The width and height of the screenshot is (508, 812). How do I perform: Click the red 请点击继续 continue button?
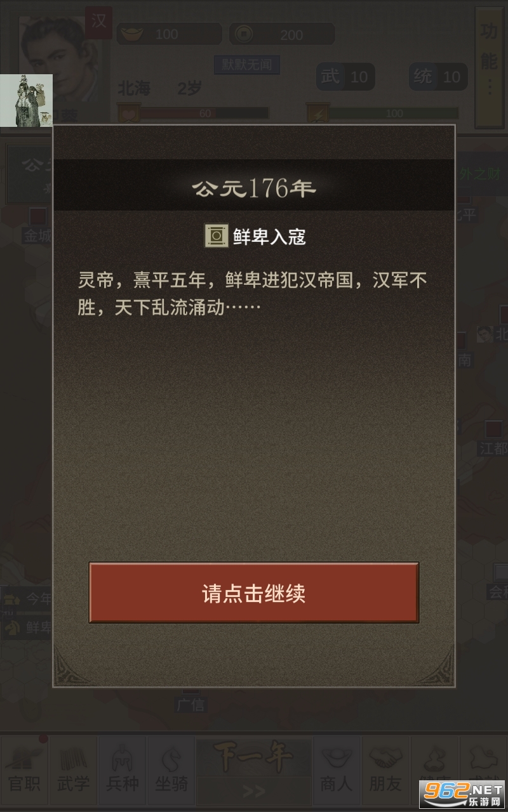(x=254, y=593)
